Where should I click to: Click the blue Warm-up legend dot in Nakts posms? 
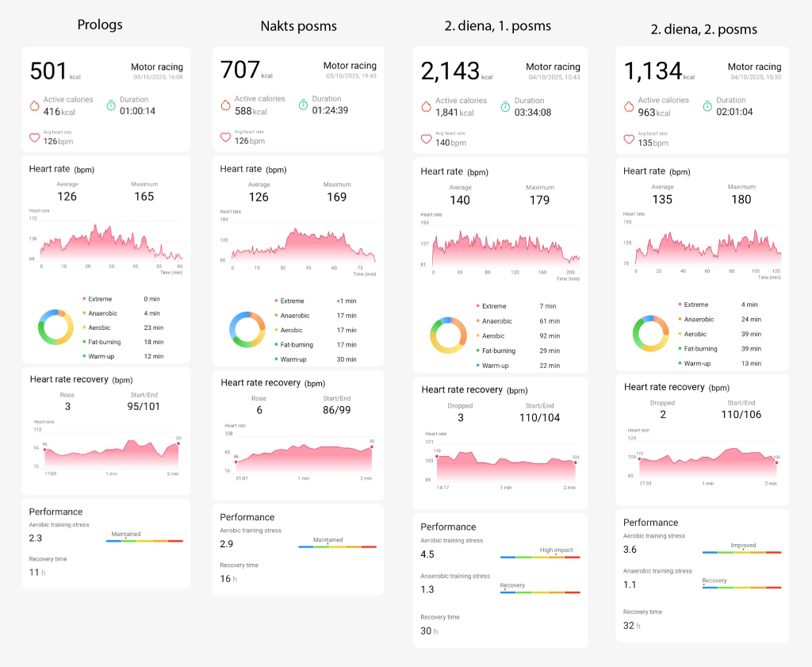275,359
